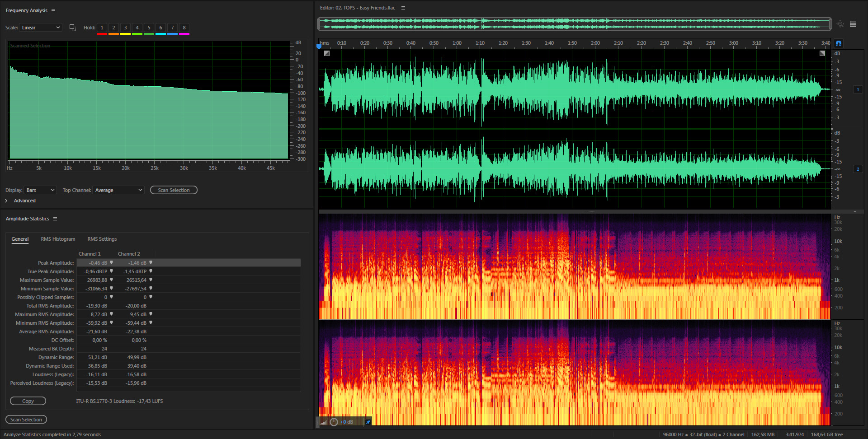The image size is (868, 439).
Task: Expand the Advanced section
Action: click(x=6, y=201)
